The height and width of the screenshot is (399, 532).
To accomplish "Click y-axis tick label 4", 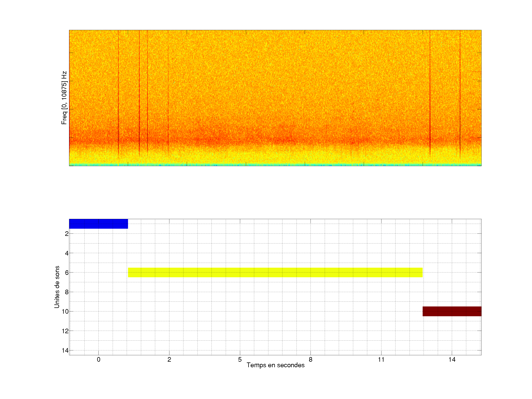I will (67, 253).
